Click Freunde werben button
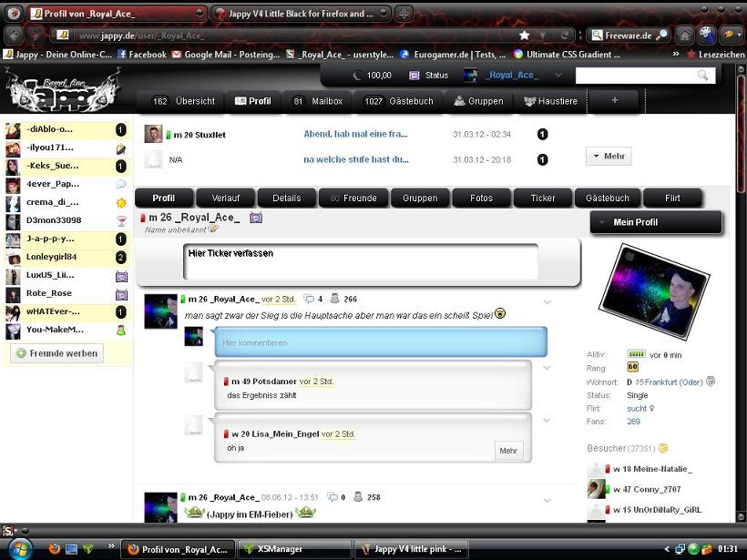The height and width of the screenshot is (560, 747). click(x=56, y=353)
